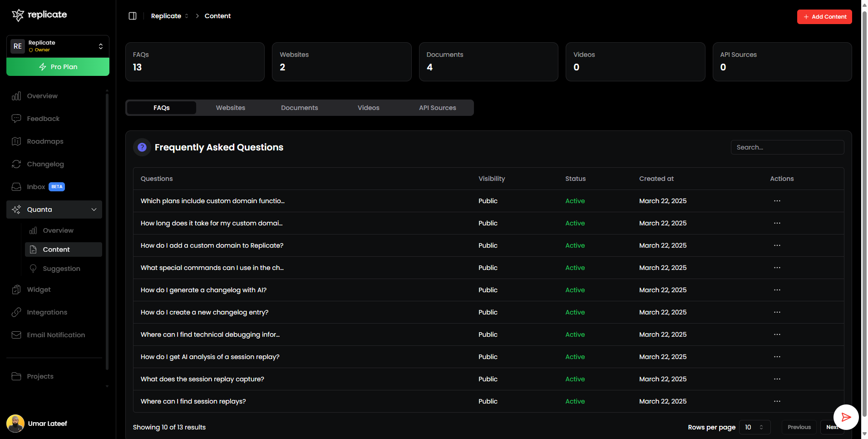Image resolution: width=868 pixels, height=439 pixels.
Task: Open actions menu for session replay capture question
Action: click(x=777, y=379)
